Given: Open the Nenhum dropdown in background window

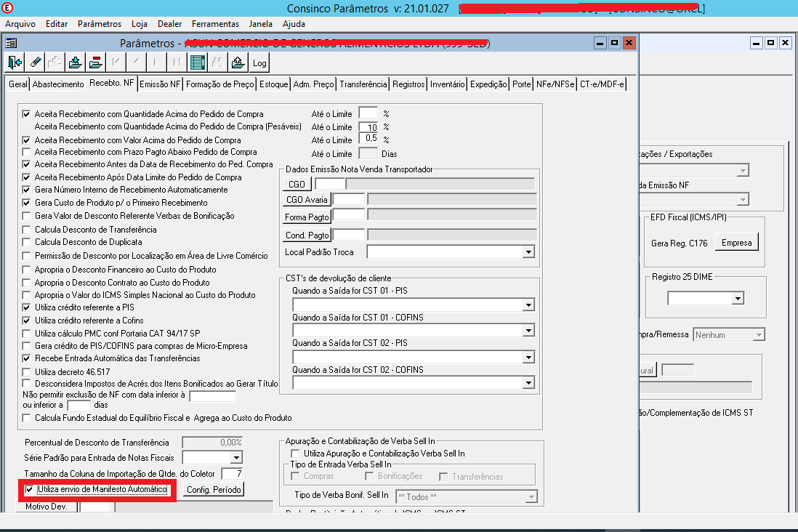Looking at the screenshot, I should (x=759, y=335).
